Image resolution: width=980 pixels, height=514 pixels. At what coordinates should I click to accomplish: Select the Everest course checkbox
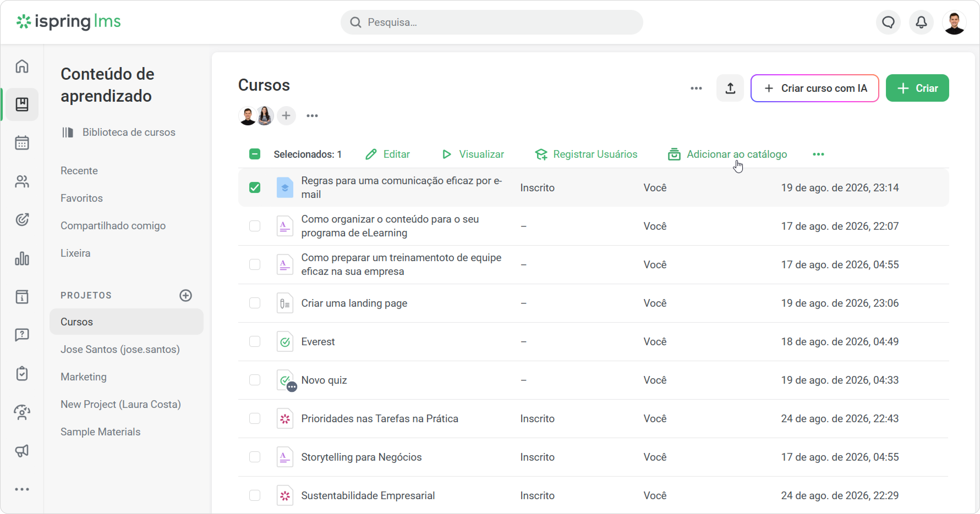point(254,341)
